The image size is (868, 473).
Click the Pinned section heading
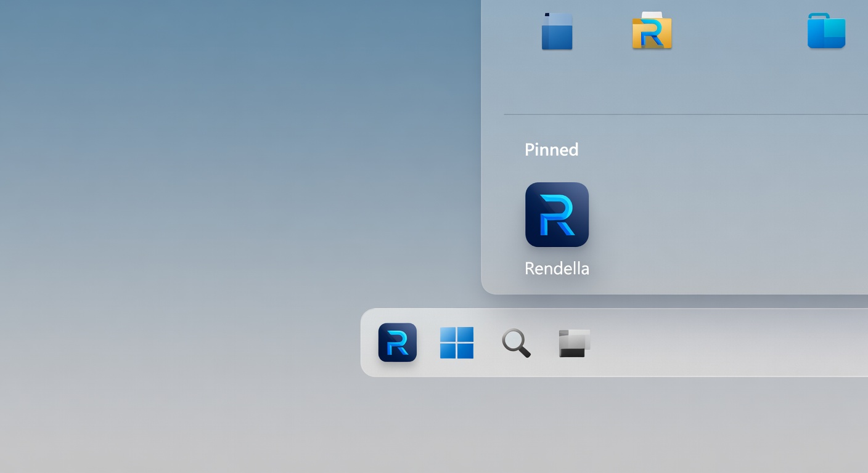551,150
